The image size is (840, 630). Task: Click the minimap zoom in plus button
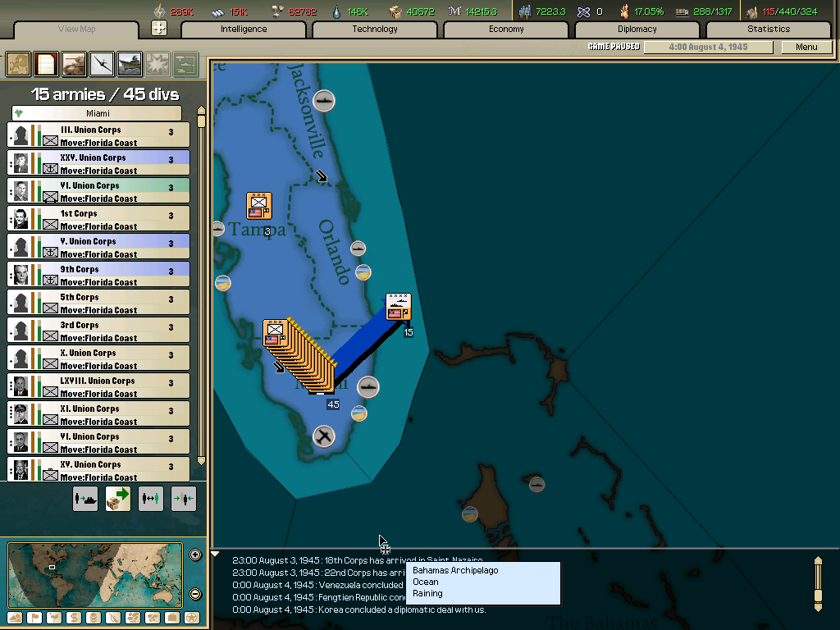[195, 555]
